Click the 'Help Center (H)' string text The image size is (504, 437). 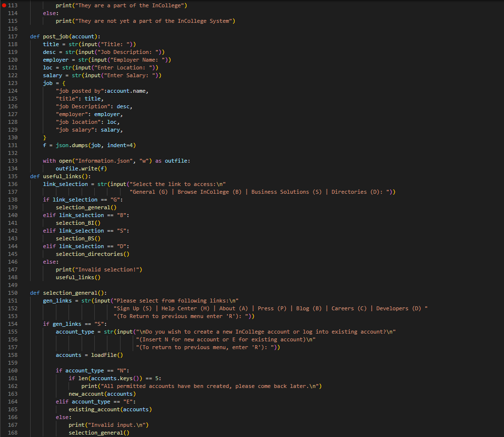pyautogui.click(x=186, y=308)
